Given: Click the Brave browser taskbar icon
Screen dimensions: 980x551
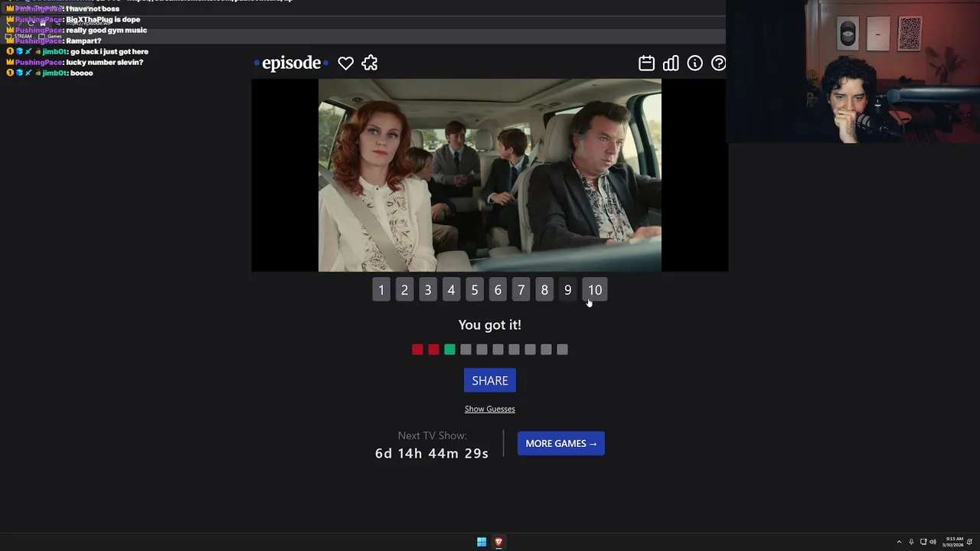Looking at the screenshot, I should 498,542.
